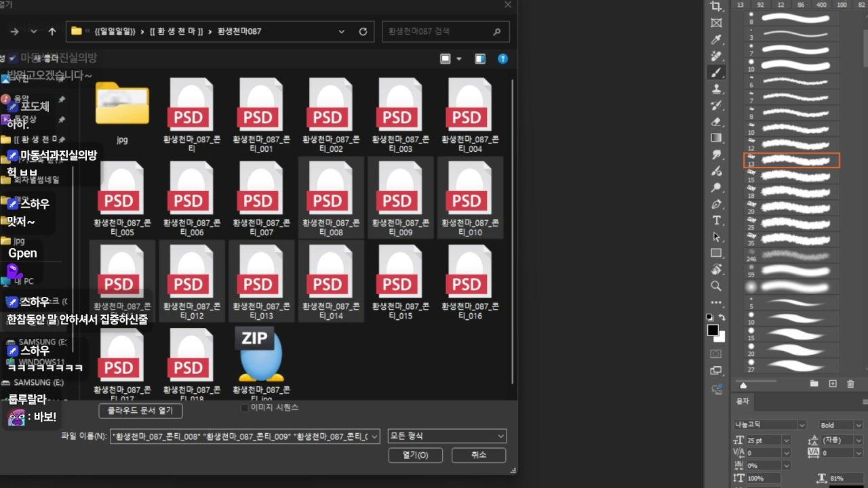
Task: Select the Brush tool
Action: click(717, 73)
